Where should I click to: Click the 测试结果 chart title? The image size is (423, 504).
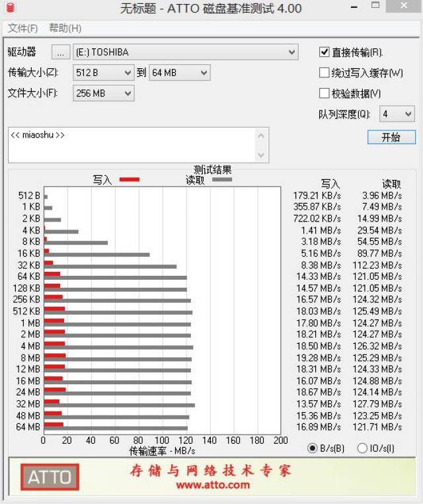[x=212, y=170]
